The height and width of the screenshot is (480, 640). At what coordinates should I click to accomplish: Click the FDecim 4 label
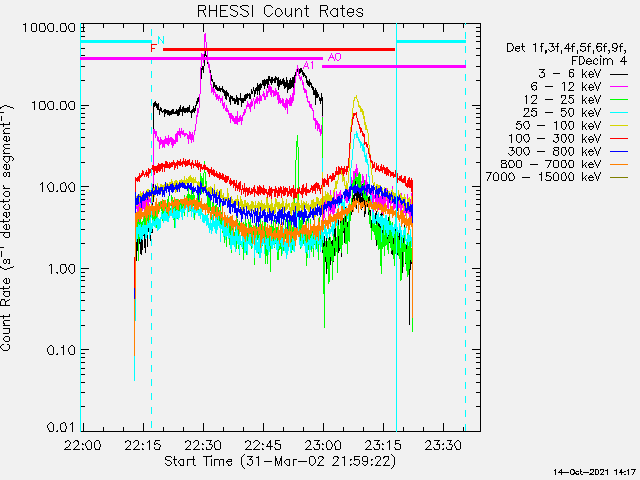click(x=599, y=61)
